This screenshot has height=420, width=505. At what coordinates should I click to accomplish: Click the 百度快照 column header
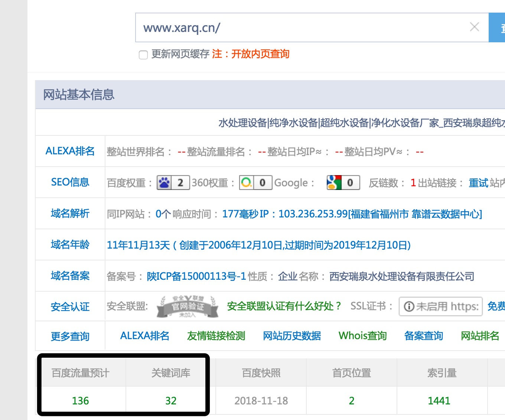point(261,373)
